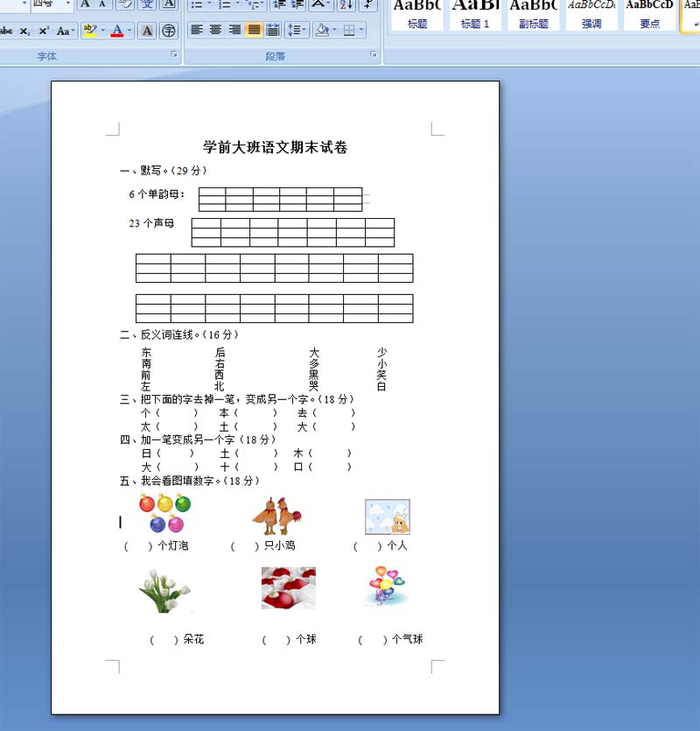700x731 pixels.
Task: Apply yellow text highlight color
Action: (89, 31)
